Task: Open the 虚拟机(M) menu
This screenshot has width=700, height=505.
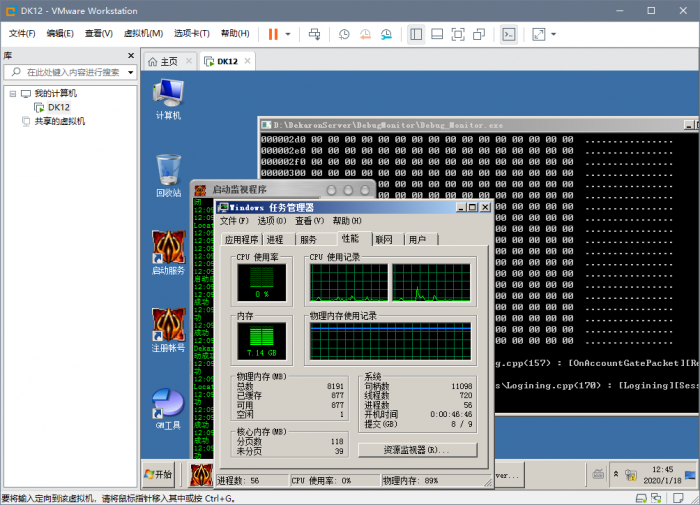Action: [143, 33]
